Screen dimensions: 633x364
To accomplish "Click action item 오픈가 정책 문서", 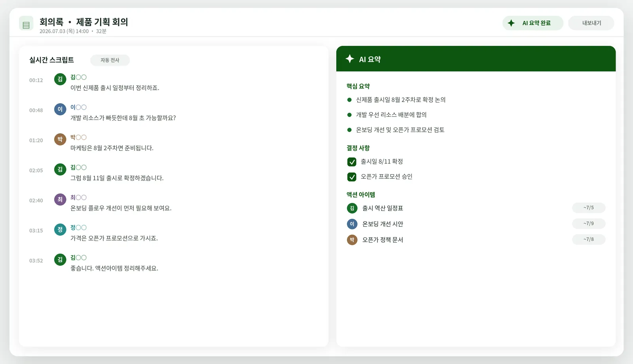I will (383, 240).
